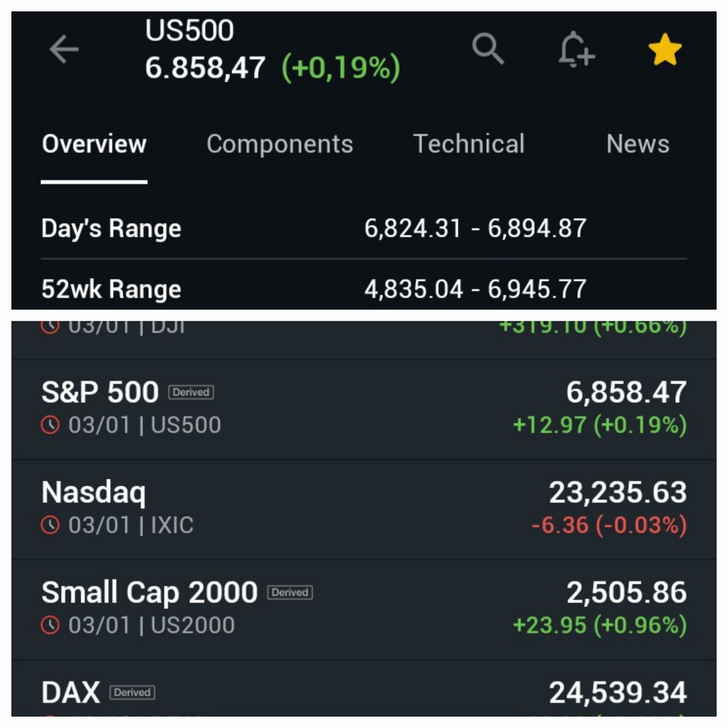Switch to the Components tab
The width and height of the screenshot is (728, 728).
279,144
